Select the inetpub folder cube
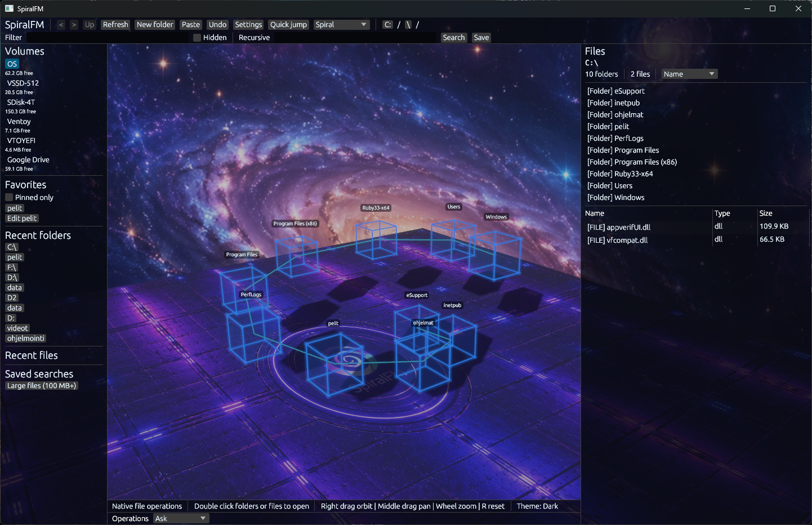 [x=455, y=340]
